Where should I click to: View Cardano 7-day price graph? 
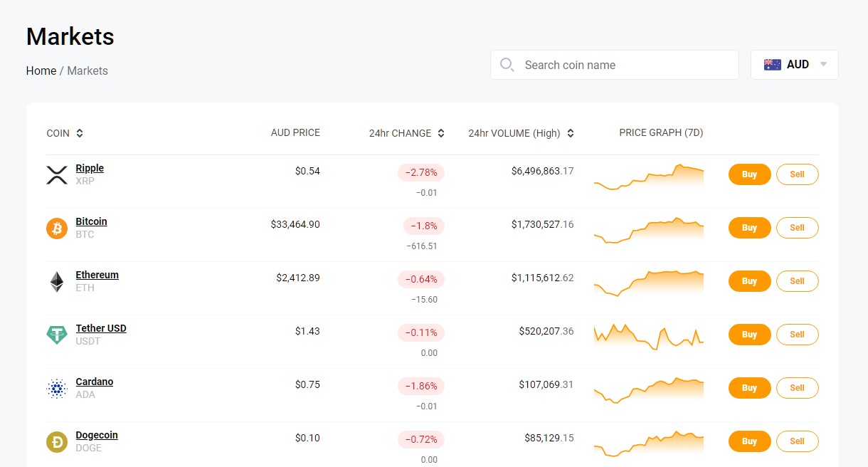pos(649,390)
